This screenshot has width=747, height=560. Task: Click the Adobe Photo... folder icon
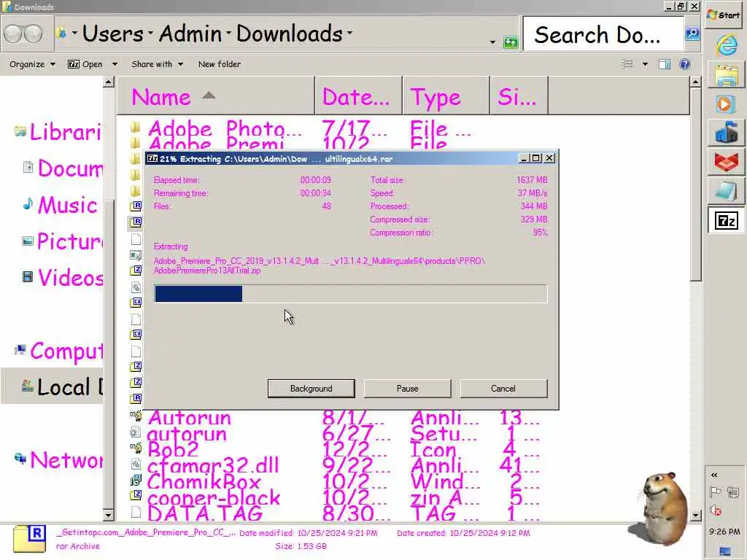[135, 127]
